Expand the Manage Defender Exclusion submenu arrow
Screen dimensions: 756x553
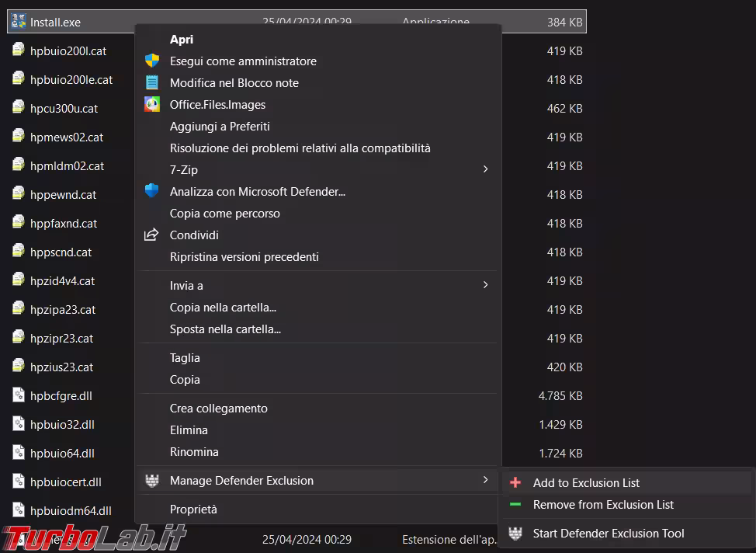point(486,481)
